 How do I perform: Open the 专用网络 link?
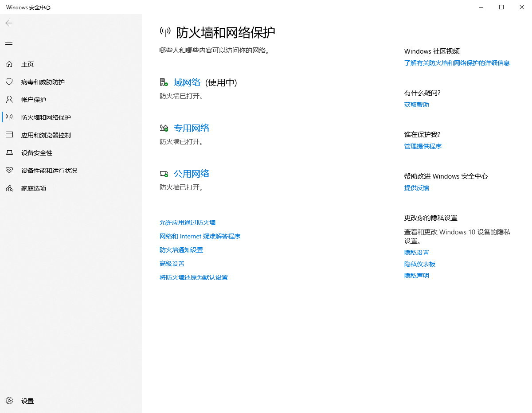[x=192, y=128]
